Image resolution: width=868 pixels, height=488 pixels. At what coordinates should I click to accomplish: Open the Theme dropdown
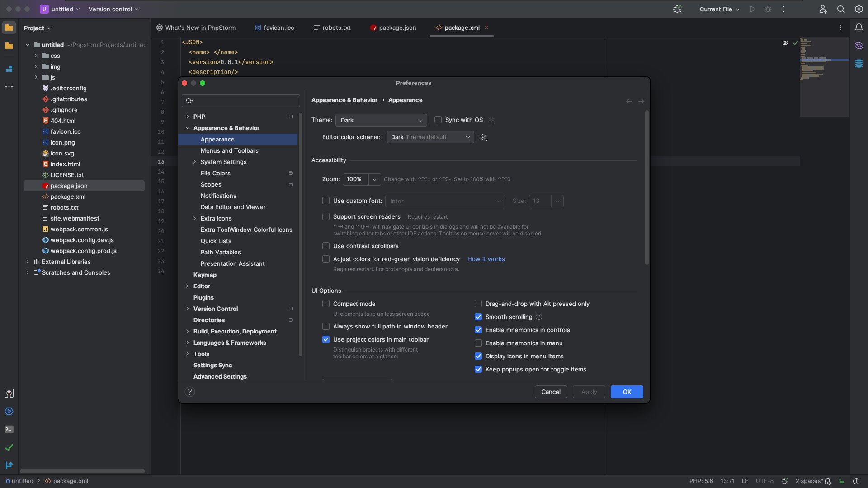381,120
